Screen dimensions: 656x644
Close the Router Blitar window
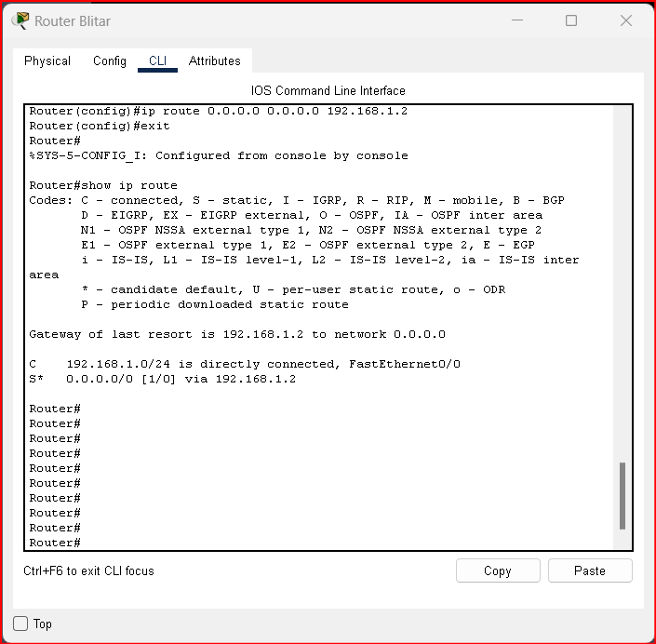tap(626, 20)
